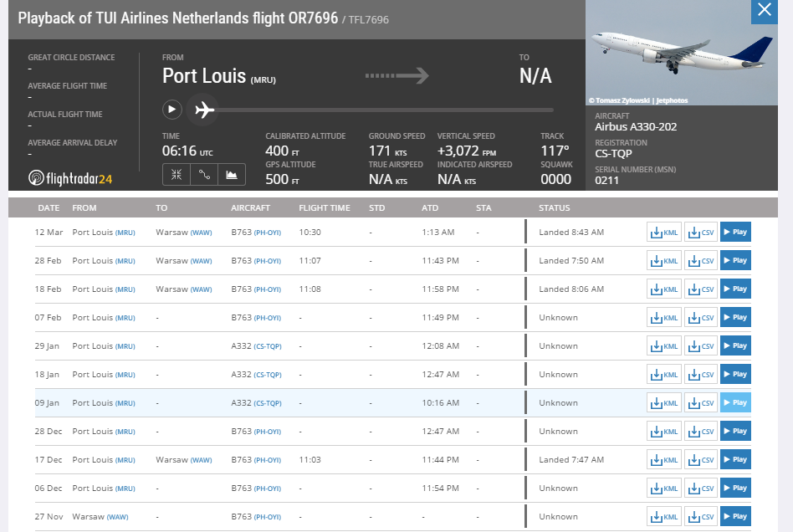Toggle the center-on-aircraft view icon
The image size is (793, 532).
177,175
